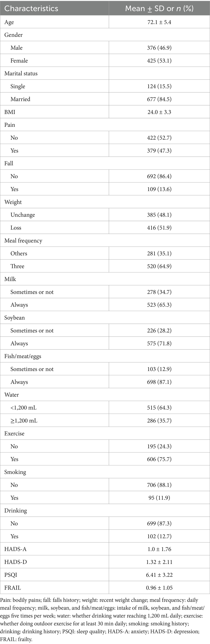Image resolution: width=210 pixels, height=644 pixels.
Task: Click the age value 72.1 ± 5.4
Action: pos(159,22)
